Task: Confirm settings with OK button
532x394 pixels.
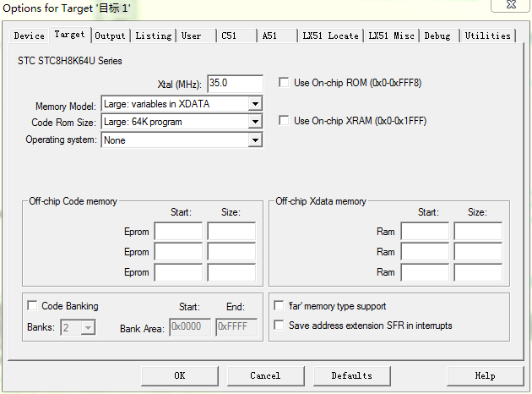Action: tap(180, 375)
